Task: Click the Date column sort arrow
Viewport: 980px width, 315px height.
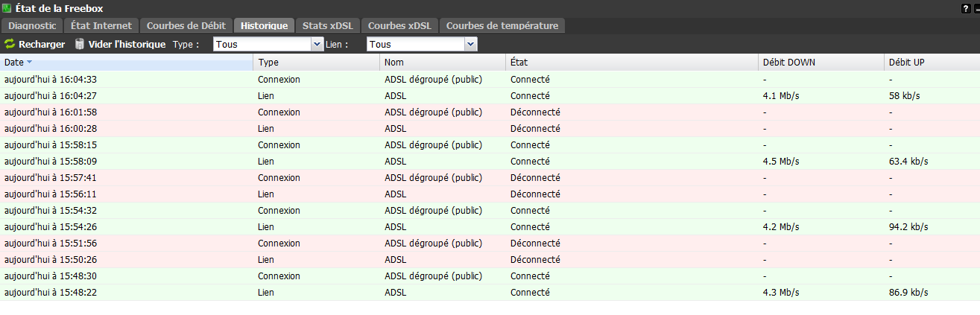Action: tap(30, 63)
